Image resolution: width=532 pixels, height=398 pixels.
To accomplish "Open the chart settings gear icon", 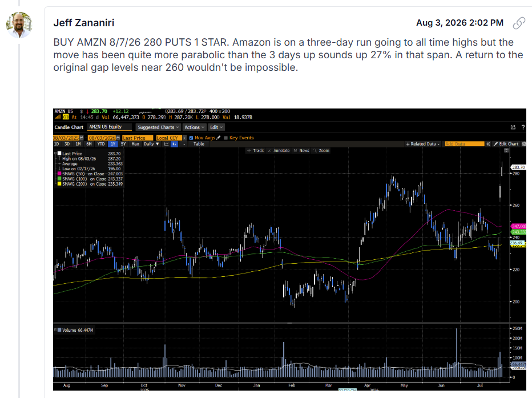I will (524, 144).
